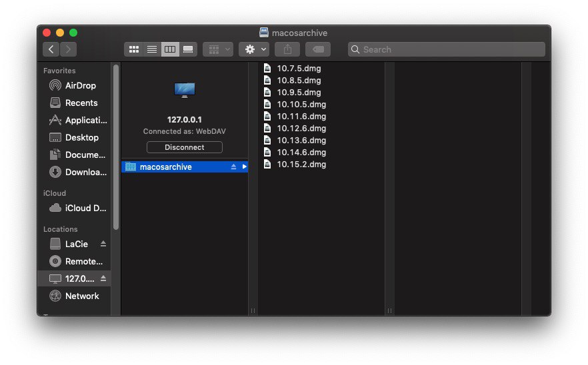Open the Documents sidebar item

coord(74,155)
